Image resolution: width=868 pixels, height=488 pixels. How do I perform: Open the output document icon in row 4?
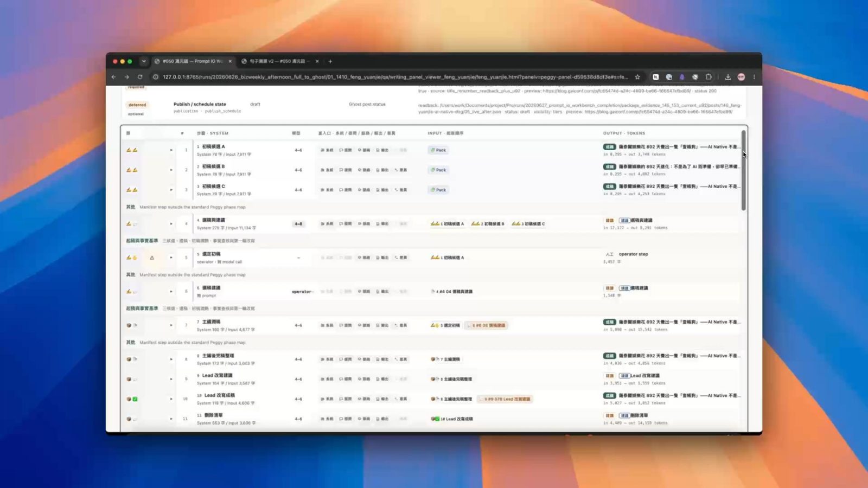pyautogui.click(x=382, y=224)
